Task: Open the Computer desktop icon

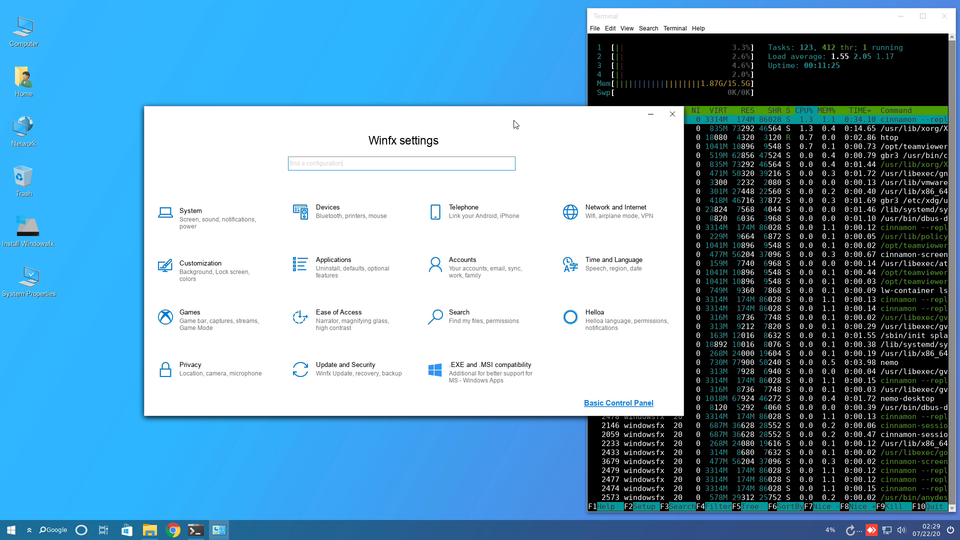Action: pos(24,32)
